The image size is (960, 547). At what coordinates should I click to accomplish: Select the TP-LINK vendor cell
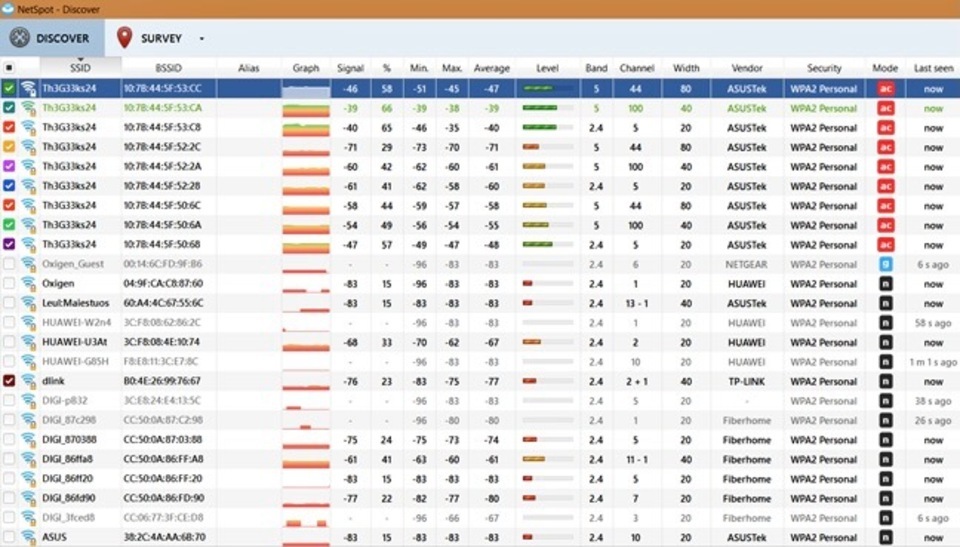746,382
